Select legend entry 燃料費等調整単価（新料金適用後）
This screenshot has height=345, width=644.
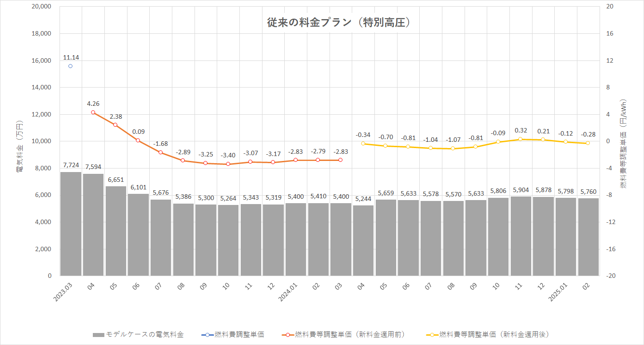tap(488, 334)
